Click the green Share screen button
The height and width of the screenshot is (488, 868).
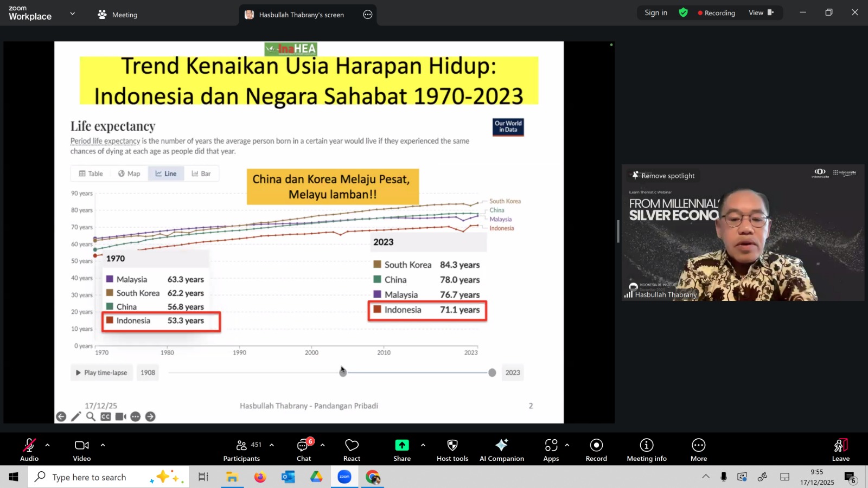pos(401,450)
